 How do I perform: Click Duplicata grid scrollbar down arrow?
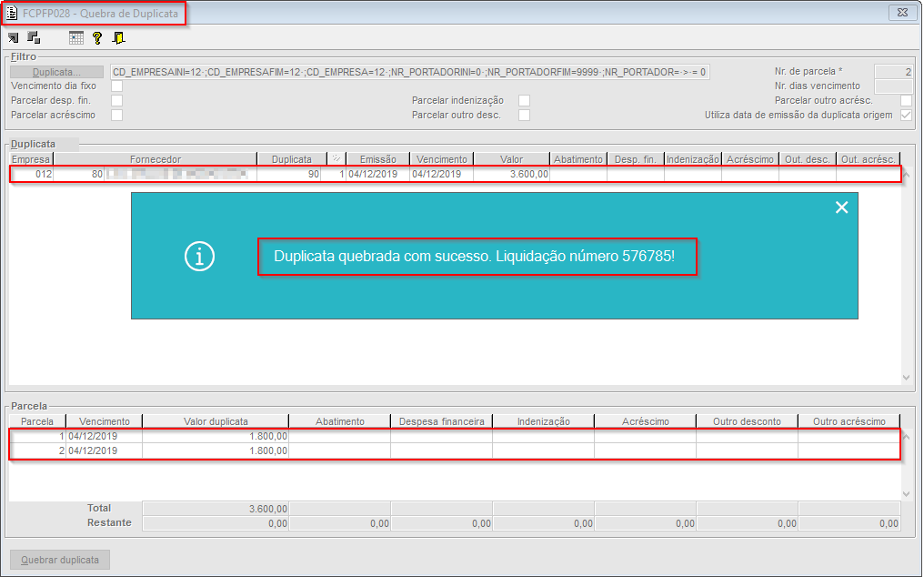click(x=907, y=378)
